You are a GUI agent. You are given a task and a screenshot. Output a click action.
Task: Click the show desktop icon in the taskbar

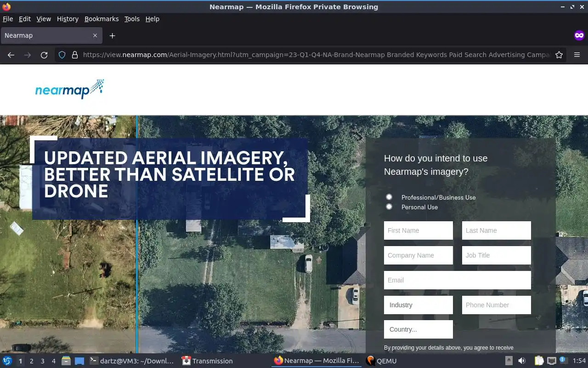click(79, 361)
